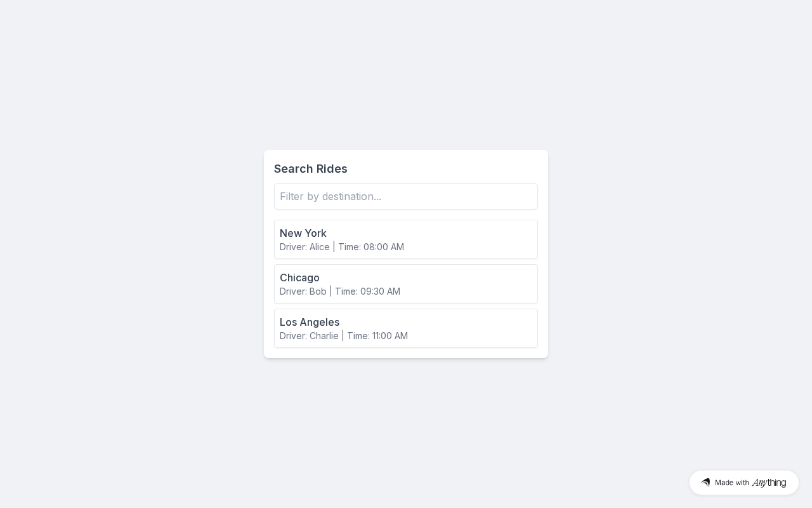Click the Anything wordmark in the badge
Screen dimensions: 812x508
[769, 483]
